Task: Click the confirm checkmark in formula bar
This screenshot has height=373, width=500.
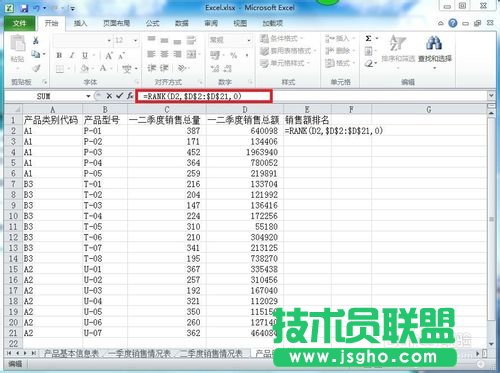Action: click(119, 96)
